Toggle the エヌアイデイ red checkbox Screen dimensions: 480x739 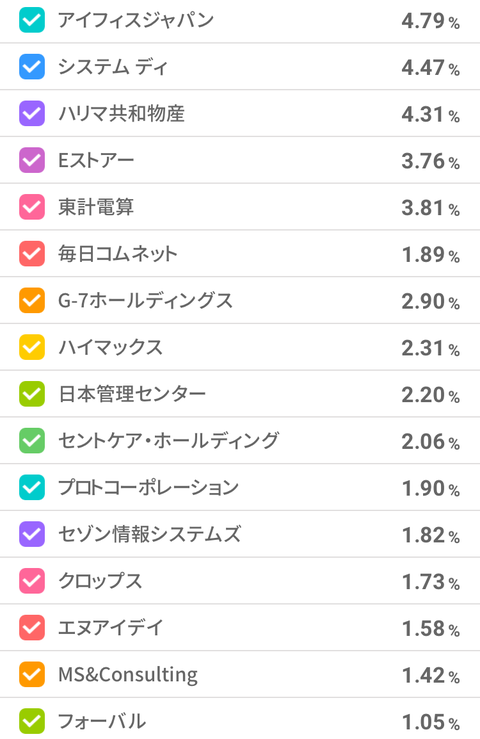click(32, 628)
